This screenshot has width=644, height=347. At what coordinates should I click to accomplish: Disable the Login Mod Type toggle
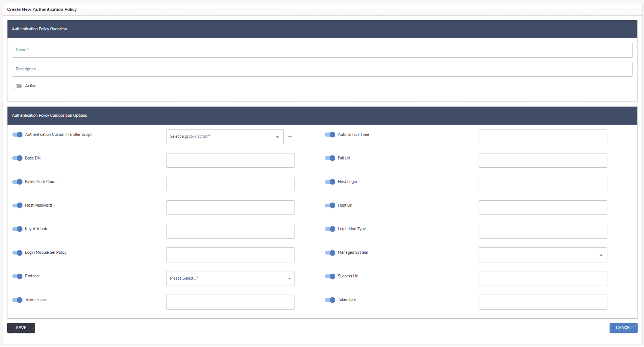point(330,229)
